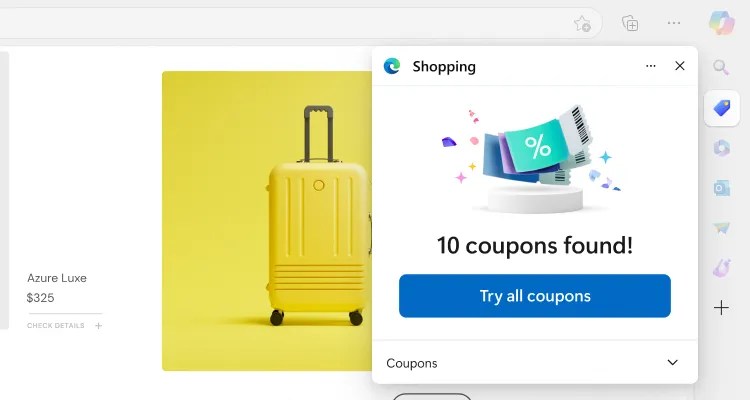Click the plus sign beside CHECK DETAILS

click(99, 326)
